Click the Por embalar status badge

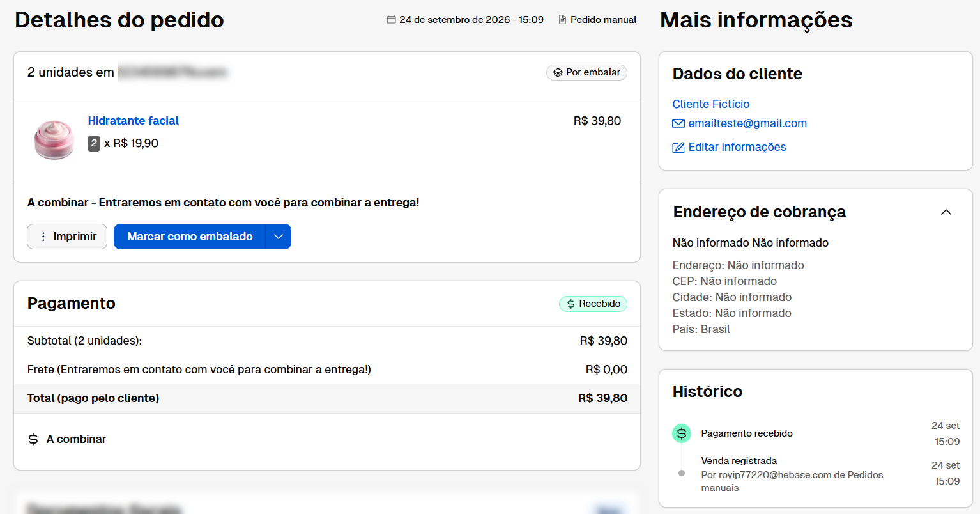click(x=586, y=73)
